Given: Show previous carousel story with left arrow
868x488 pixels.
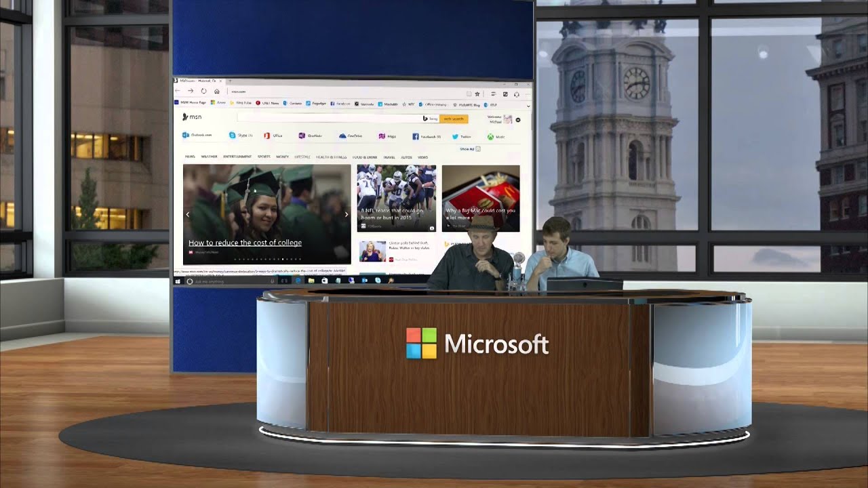Looking at the screenshot, I should (188, 214).
